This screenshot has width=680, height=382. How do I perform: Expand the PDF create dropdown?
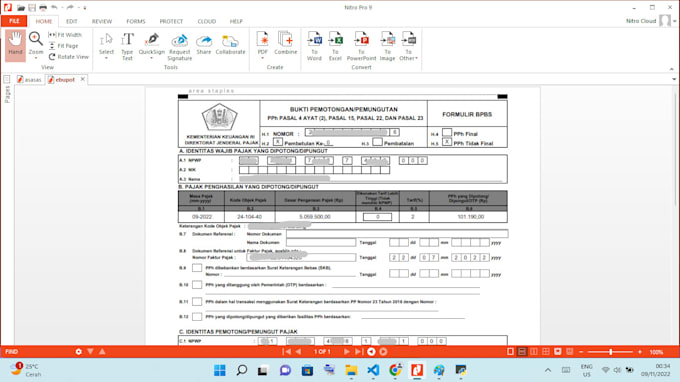tap(262, 58)
